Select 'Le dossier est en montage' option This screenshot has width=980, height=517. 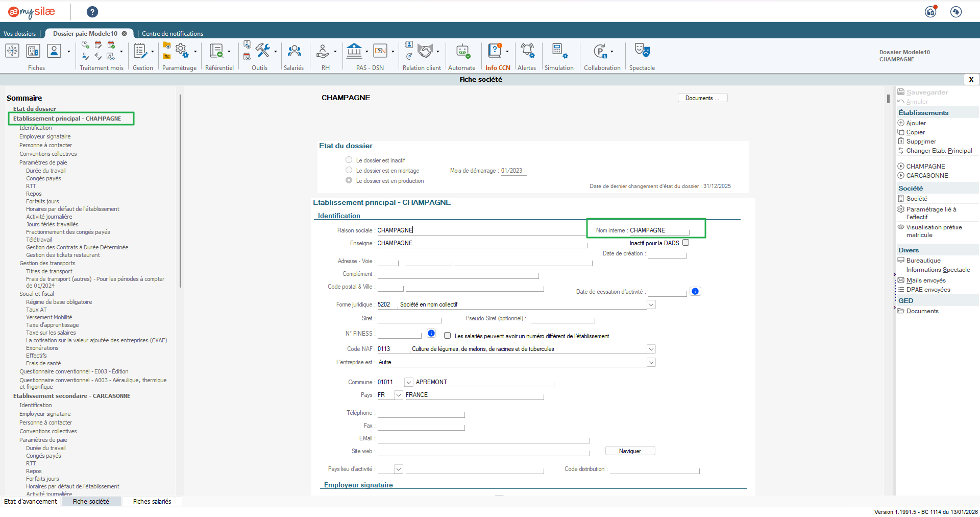tap(349, 170)
